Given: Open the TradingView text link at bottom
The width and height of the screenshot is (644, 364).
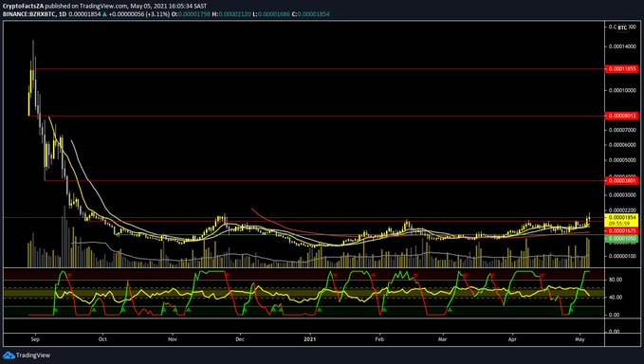Looking at the screenshot, I should tap(33, 355).
